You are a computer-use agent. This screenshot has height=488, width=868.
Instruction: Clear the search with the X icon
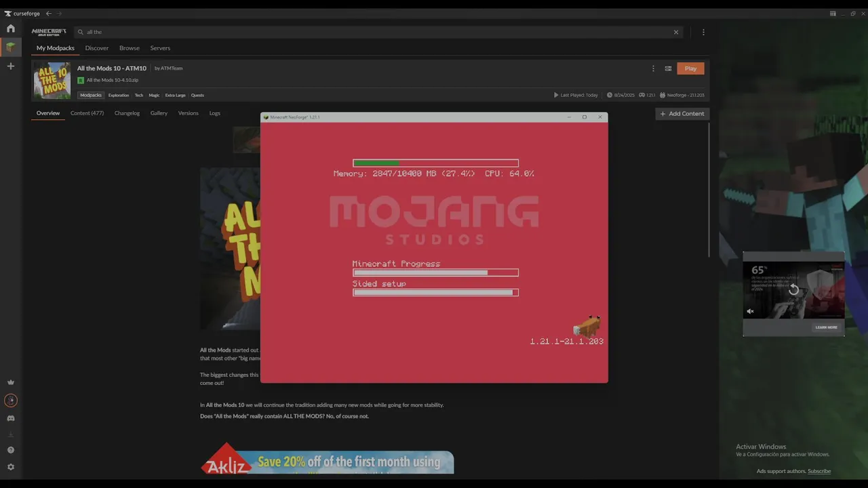[675, 32]
